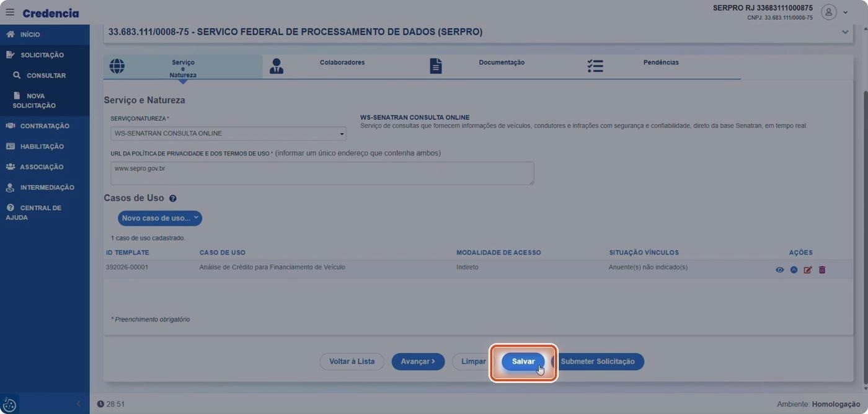Open the hamburger menu next to Credencia
Screen dimensions: 868x414
[x=10, y=12]
